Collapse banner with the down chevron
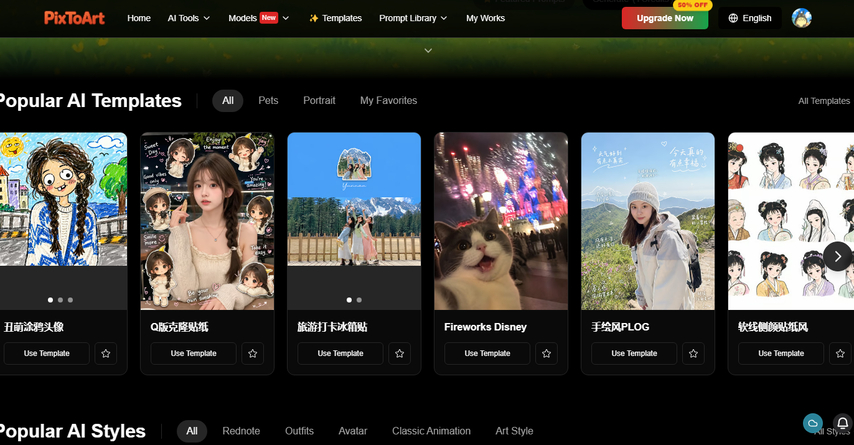 (x=428, y=51)
